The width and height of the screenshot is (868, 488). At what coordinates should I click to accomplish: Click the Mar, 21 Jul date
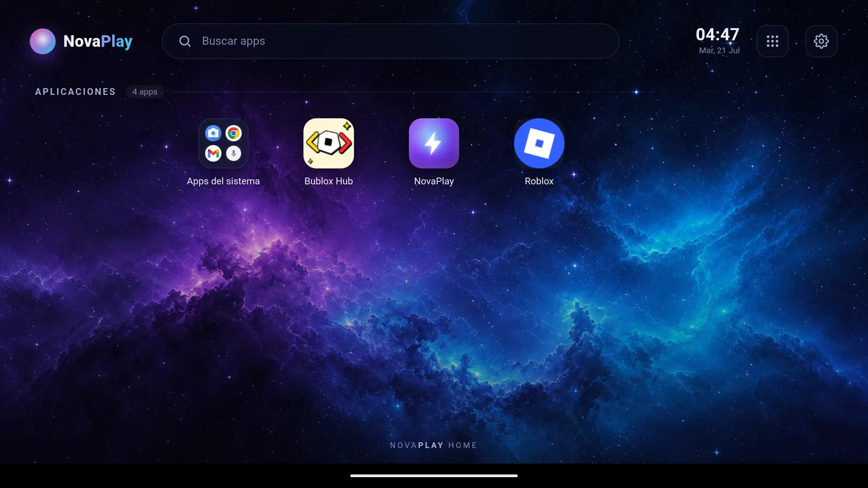(719, 50)
